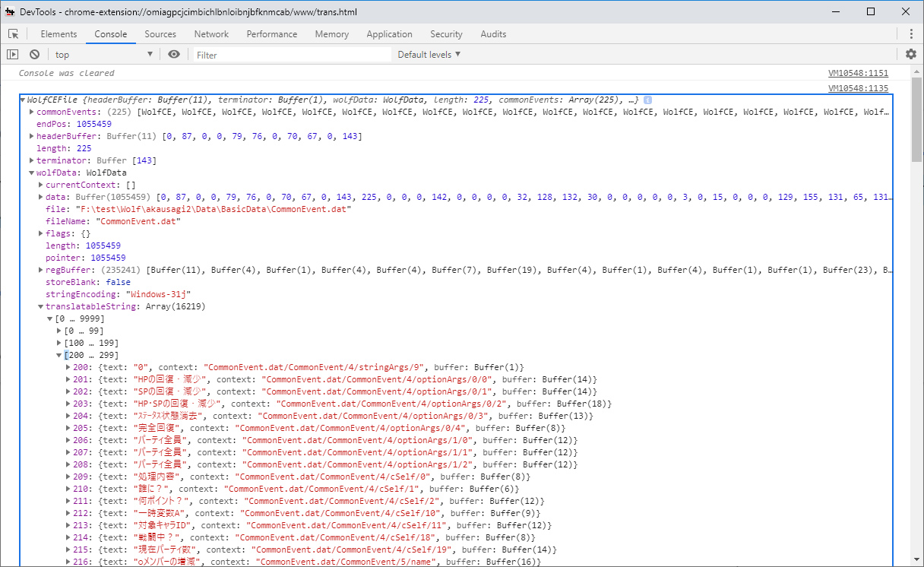Screen dimensions: 924x567
Task: Click in the console Filter field
Action: (x=293, y=55)
